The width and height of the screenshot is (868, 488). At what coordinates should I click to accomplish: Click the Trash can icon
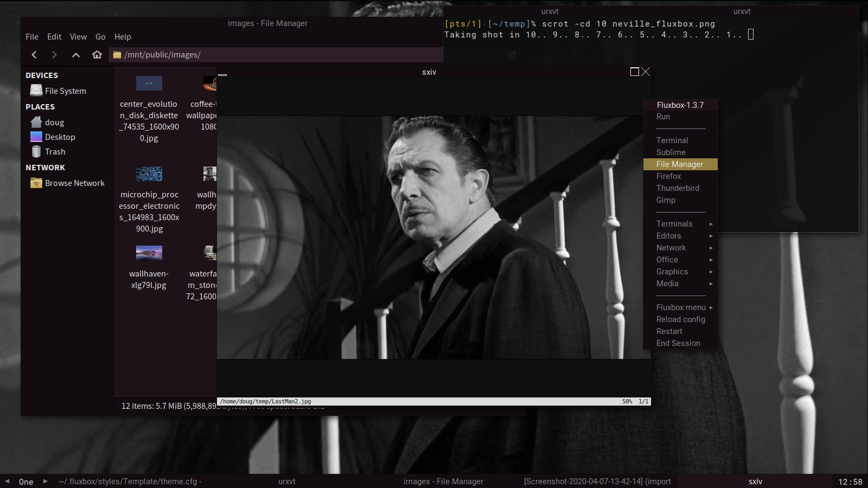[36, 151]
